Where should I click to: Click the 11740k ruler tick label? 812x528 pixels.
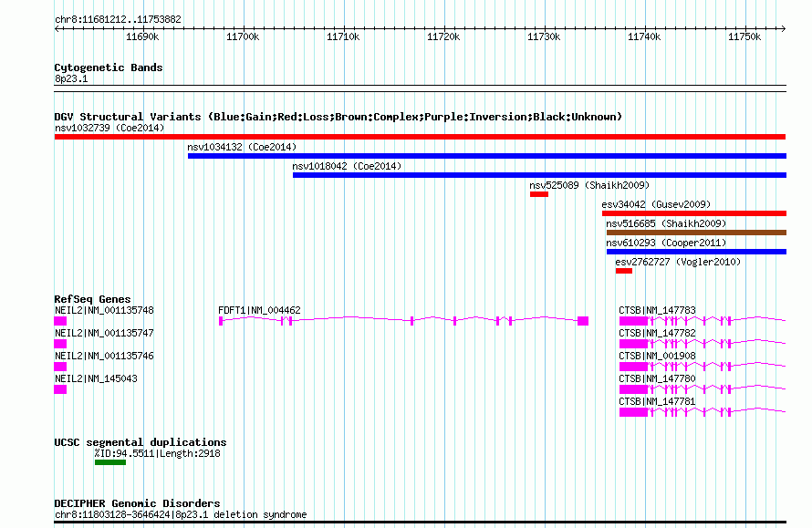pos(644,36)
